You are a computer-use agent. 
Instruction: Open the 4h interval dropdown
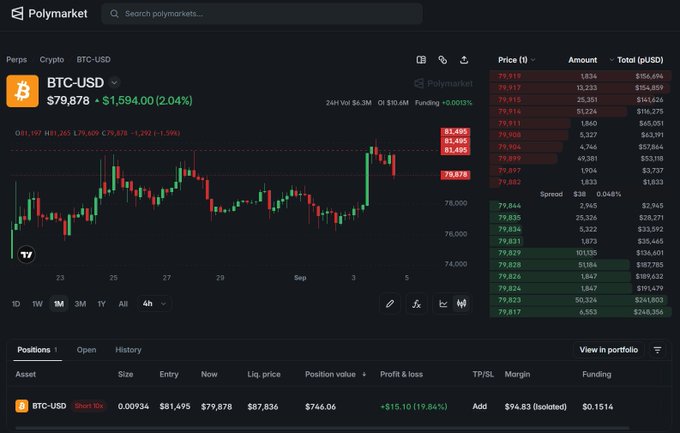[x=154, y=304]
